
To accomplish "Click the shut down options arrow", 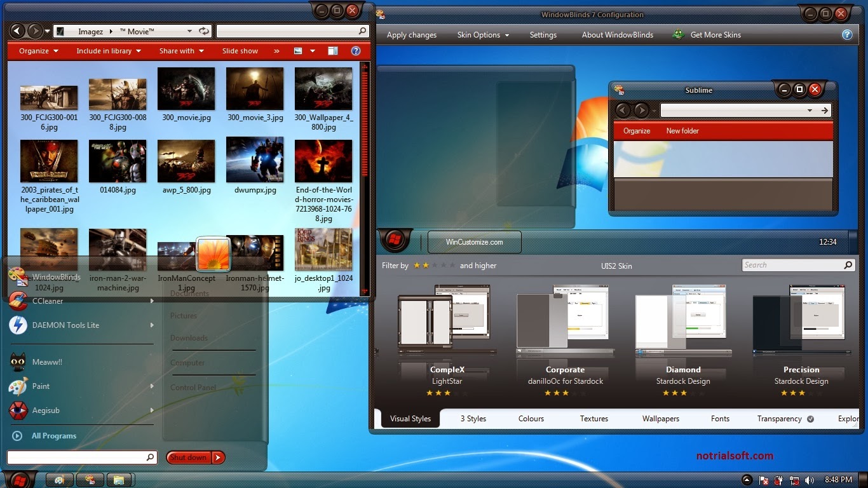I will coord(219,457).
